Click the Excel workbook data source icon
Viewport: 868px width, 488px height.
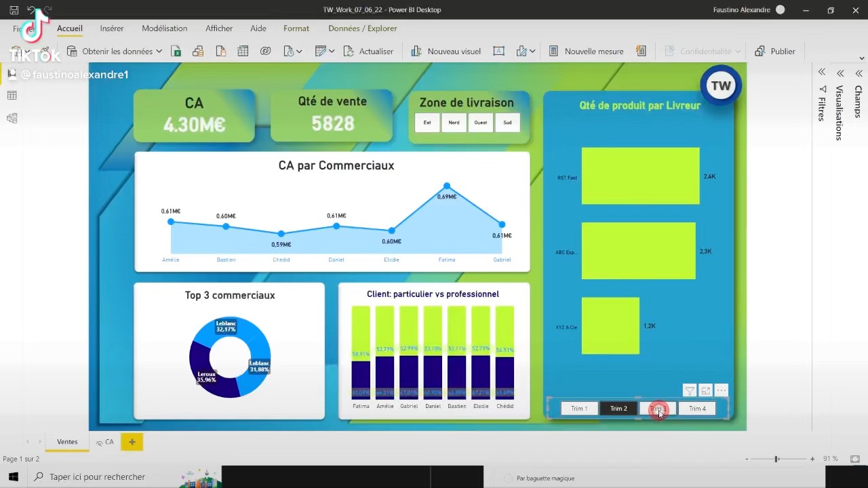pos(176,52)
